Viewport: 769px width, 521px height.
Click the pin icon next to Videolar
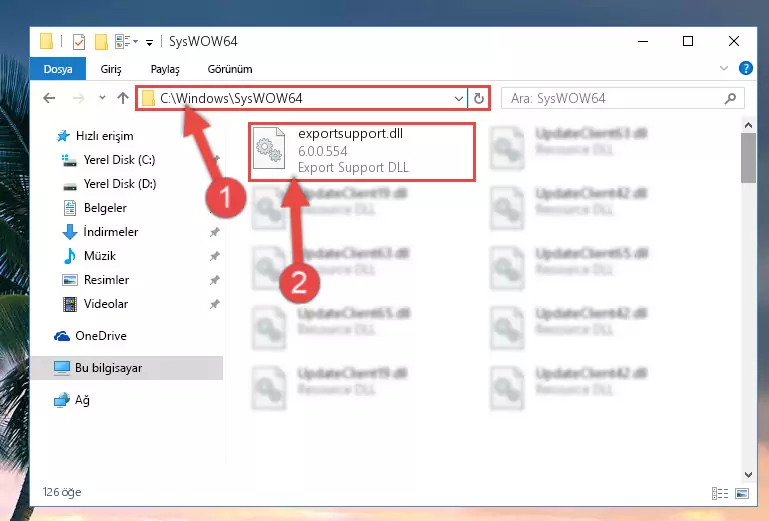[x=214, y=304]
